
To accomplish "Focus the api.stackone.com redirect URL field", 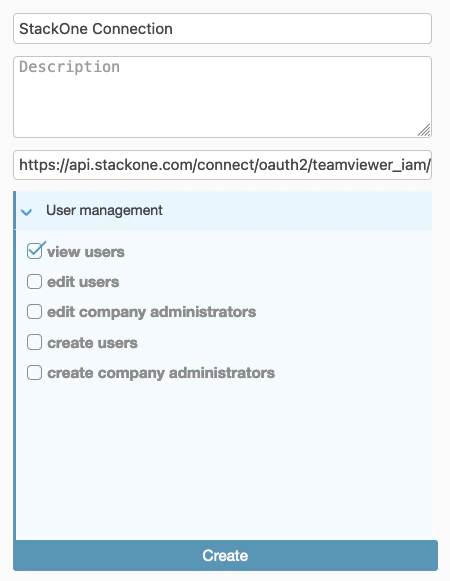I will (x=222, y=165).
